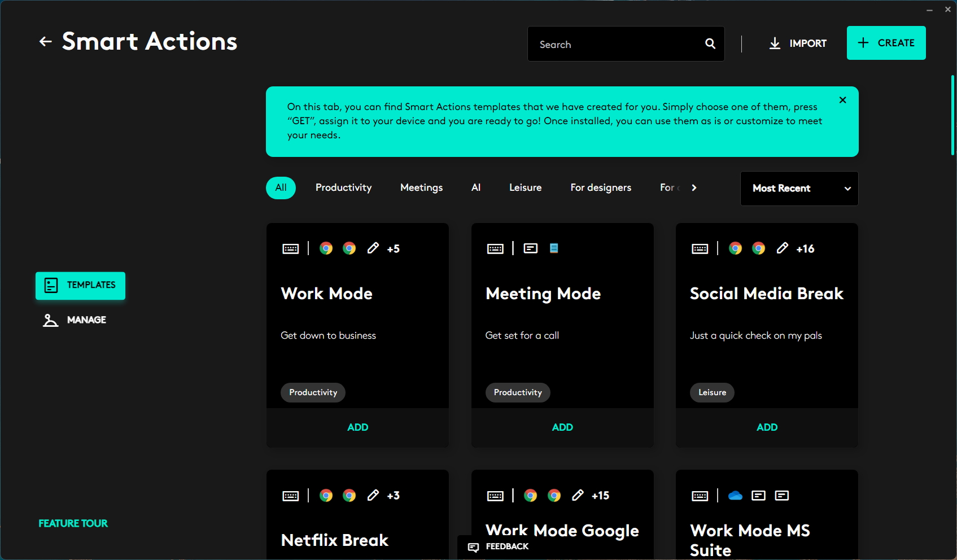
Task: Click the OneDrive cloud icon on Work Mode MS Suite
Action: 735,496
